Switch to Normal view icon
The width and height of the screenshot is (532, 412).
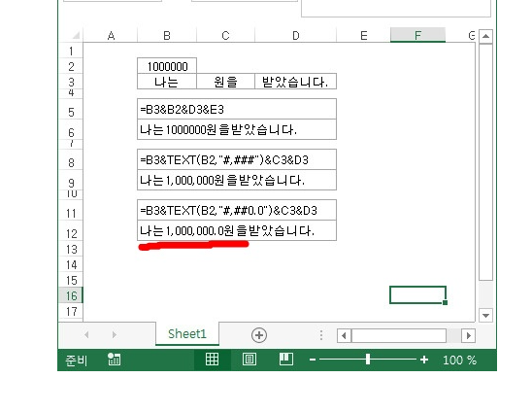[212, 359]
